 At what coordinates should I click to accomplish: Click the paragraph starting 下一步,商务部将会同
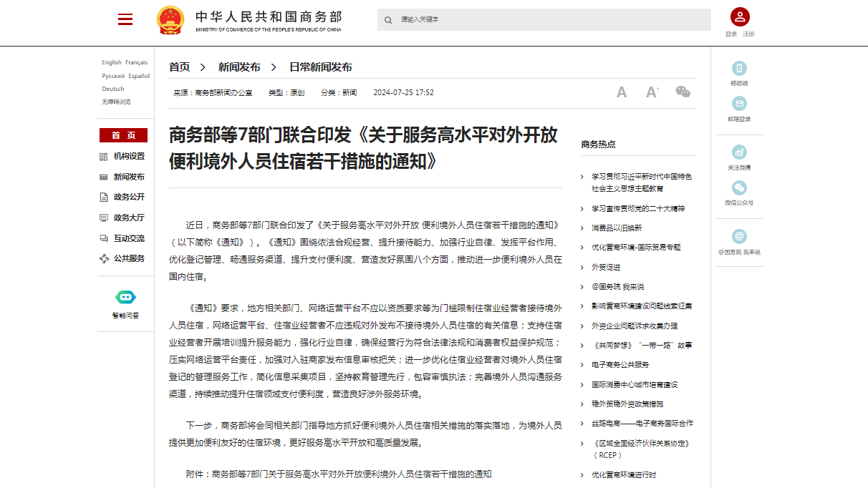pos(365,434)
